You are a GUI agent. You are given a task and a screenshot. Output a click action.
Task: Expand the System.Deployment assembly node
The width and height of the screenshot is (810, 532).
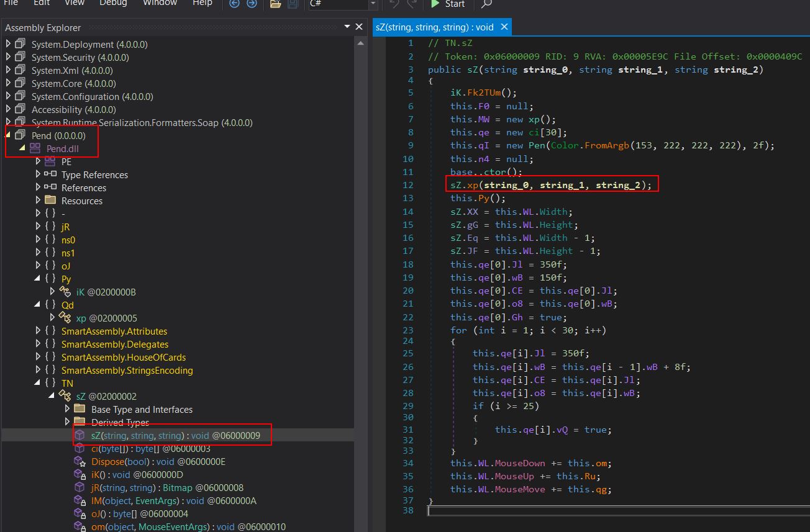tap(9, 44)
